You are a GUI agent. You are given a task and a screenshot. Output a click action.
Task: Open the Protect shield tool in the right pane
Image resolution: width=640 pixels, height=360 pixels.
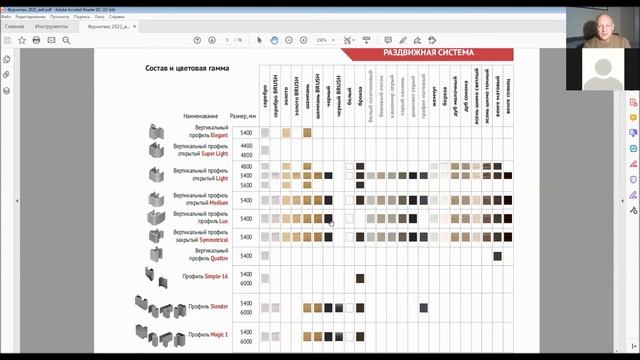(633, 180)
